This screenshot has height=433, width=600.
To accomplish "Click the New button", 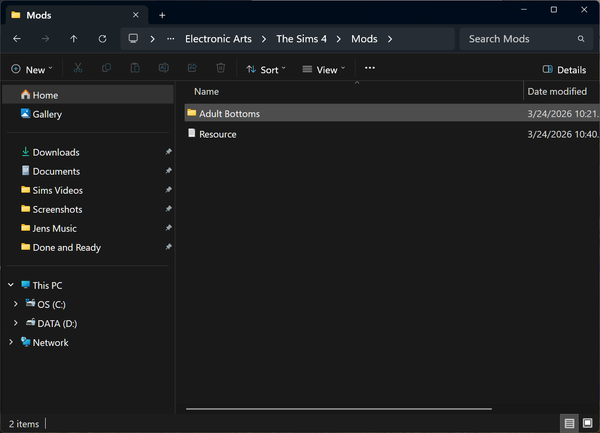I will pyautogui.click(x=31, y=70).
